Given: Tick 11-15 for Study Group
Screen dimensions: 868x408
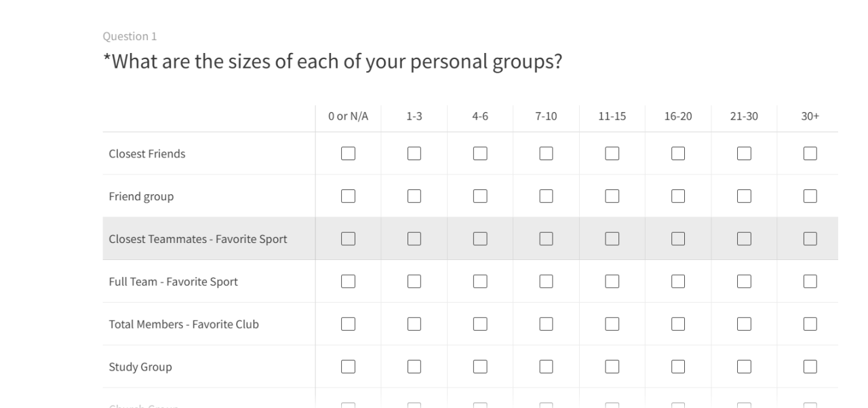Looking at the screenshot, I should [x=612, y=367].
